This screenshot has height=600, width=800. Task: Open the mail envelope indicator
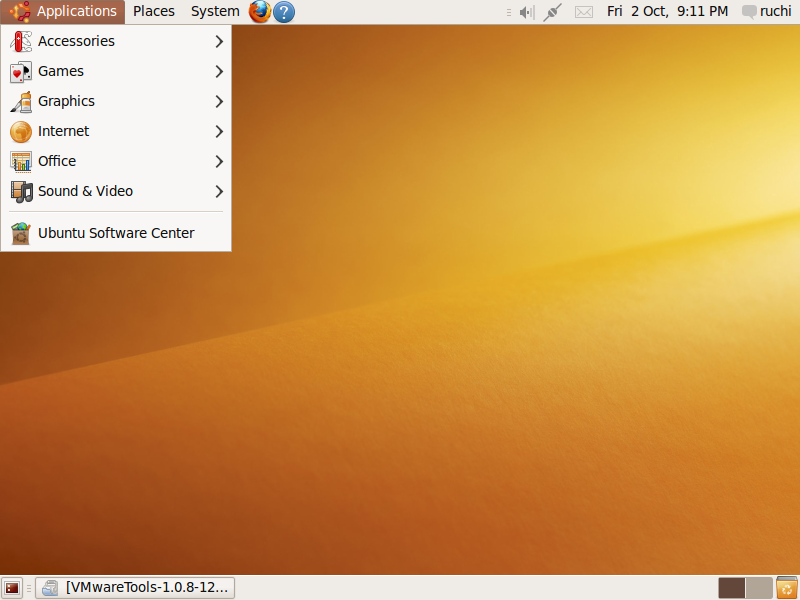tap(584, 12)
